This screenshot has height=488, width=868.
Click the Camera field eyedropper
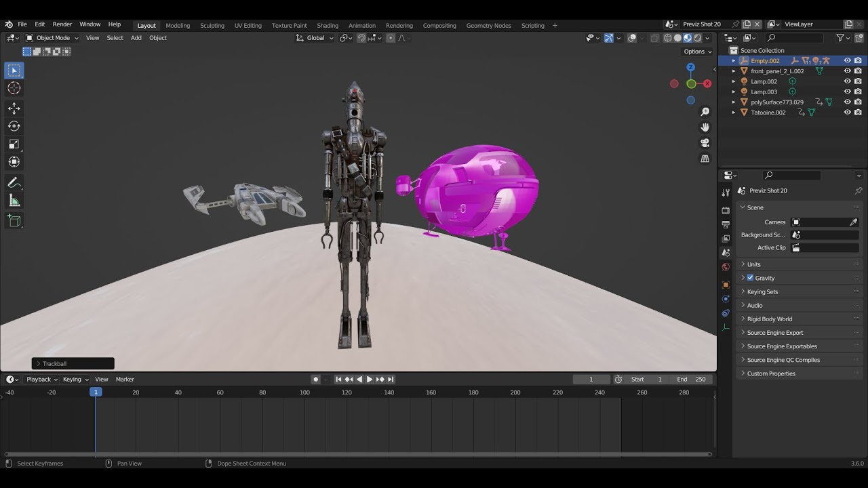(x=853, y=222)
